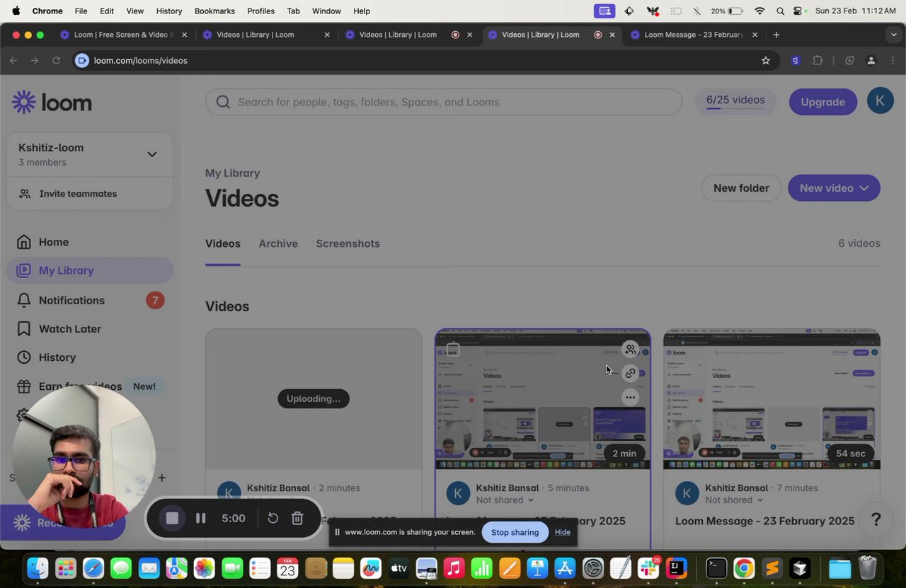Image resolution: width=906 pixels, height=588 pixels.
Task: Open the Not shared dropdown on the 7 minutes video
Action: (x=734, y=500)
